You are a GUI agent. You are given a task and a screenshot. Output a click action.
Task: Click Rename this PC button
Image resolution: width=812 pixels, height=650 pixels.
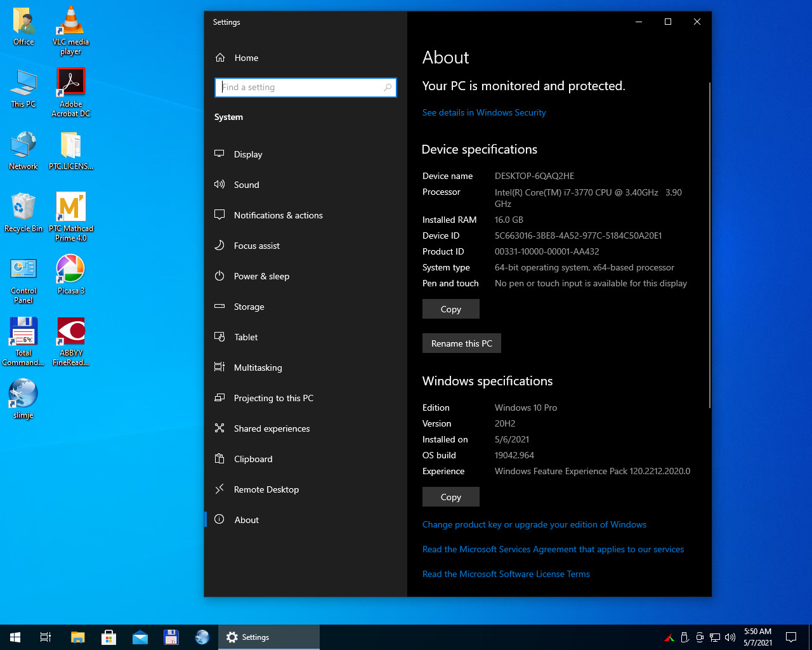(x=461, y=343)
